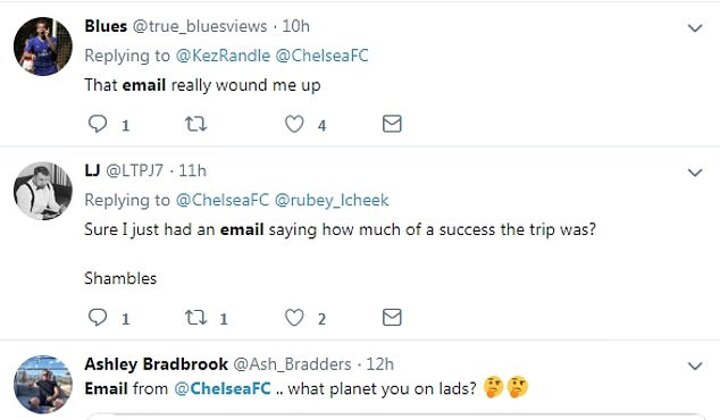Reply to the Blues tweet

pos(97,125)
